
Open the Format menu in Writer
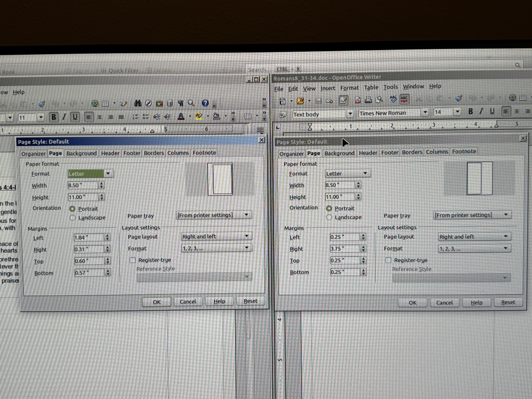point(349,88)
